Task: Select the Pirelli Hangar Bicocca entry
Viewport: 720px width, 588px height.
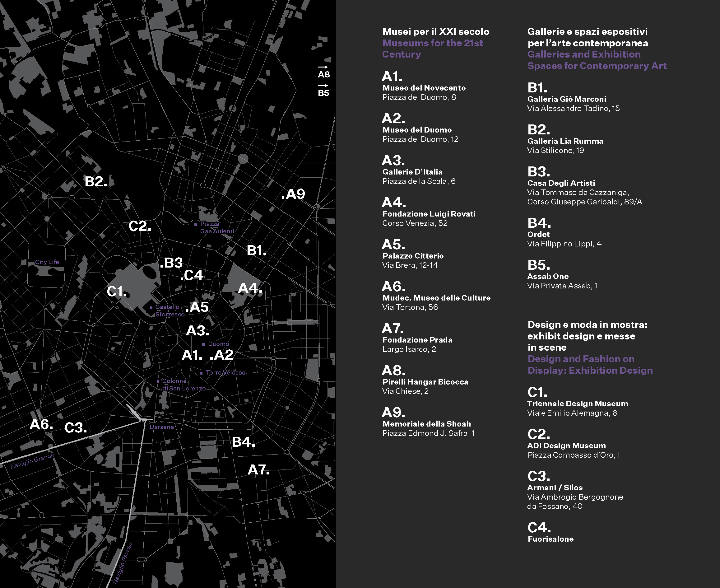Action: (425, 382)
